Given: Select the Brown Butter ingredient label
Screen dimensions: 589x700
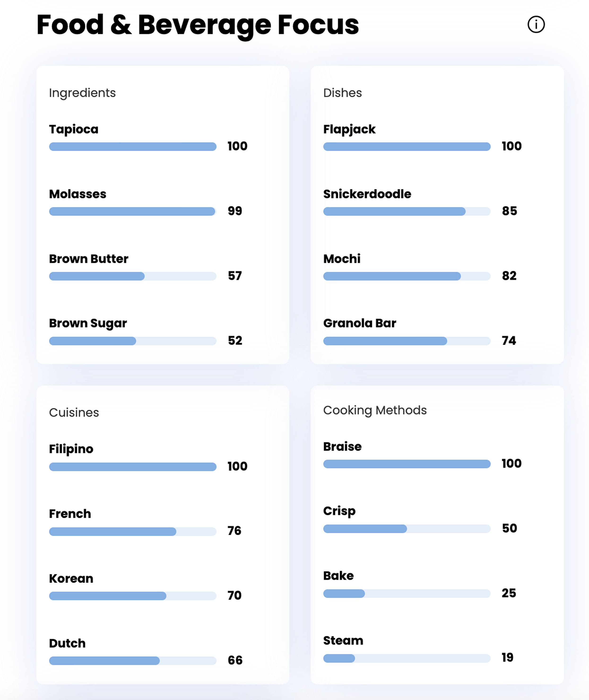Looking at the screenshot, I should point(88,259).
